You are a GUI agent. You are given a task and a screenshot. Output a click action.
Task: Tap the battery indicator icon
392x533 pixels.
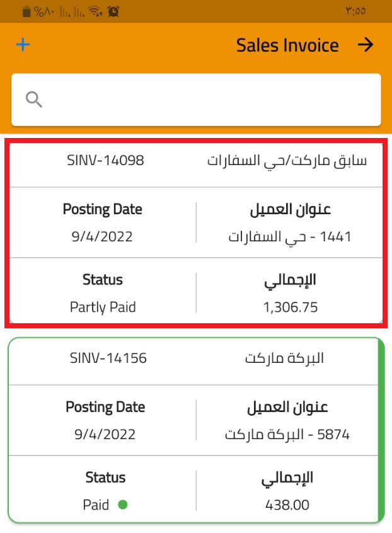coord(26,11)
